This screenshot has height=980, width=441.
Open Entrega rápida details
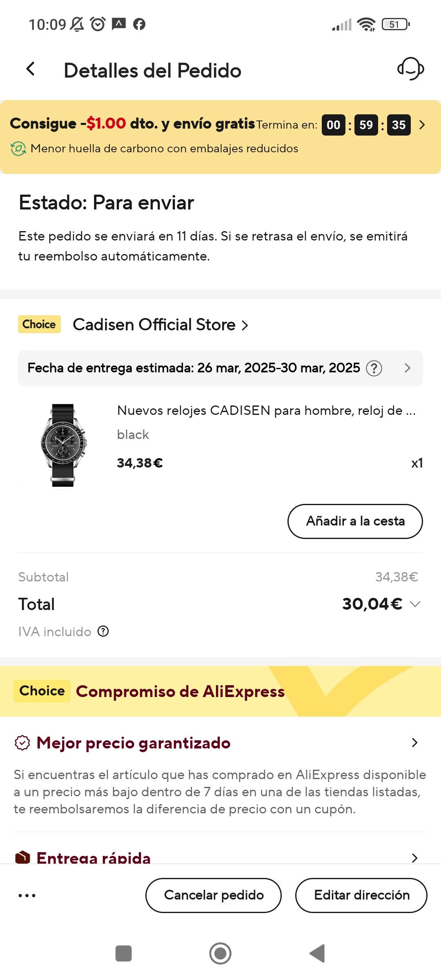[x=414, y=857]
